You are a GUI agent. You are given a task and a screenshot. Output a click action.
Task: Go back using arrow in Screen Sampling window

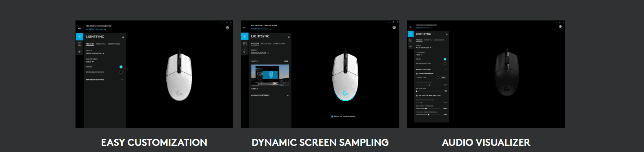245,28
